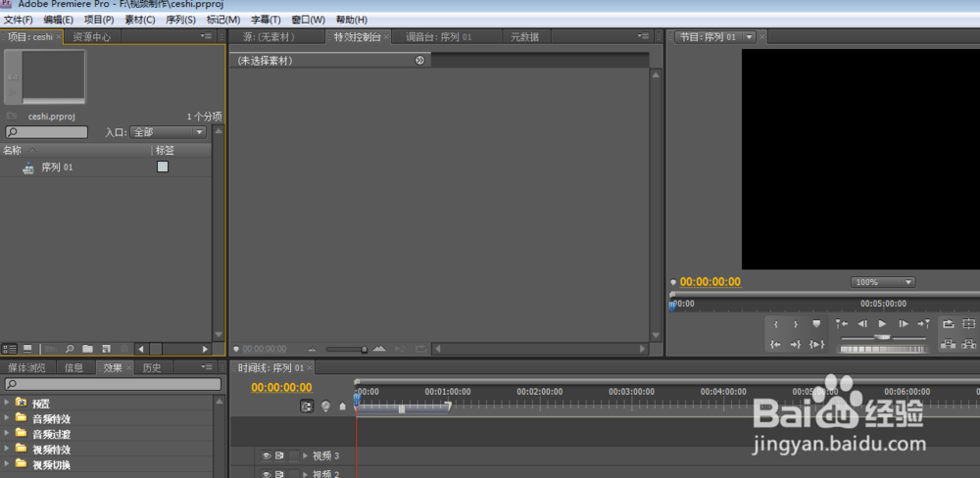Open the 文件(F) menu
980x478 pixels.
click(x=18, y=20)
